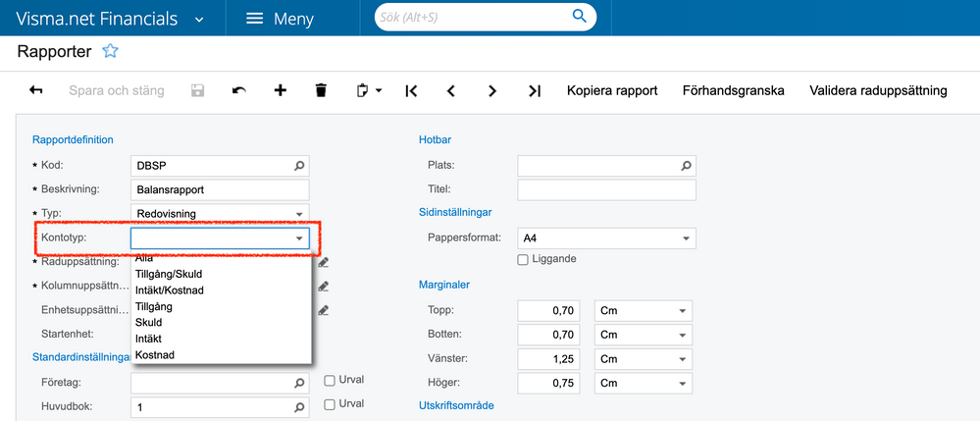Go to last record icon
The image size is (980, 421).
[x=534, y=90]
